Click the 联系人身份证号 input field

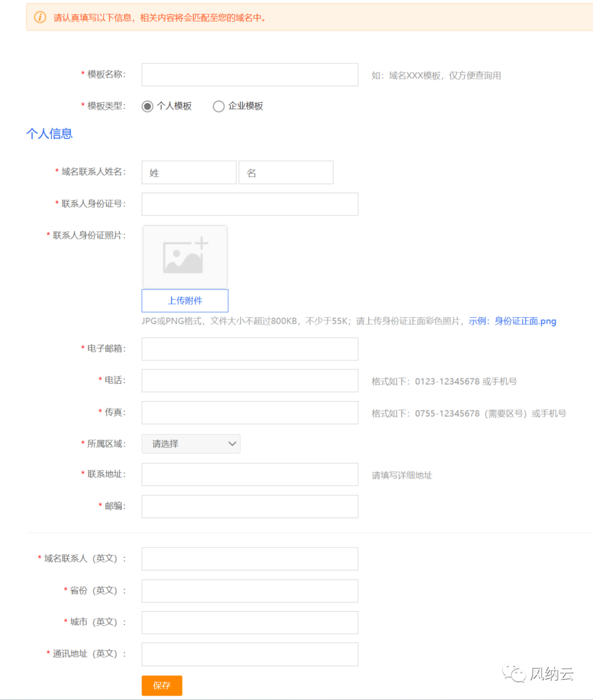point(250,204)
